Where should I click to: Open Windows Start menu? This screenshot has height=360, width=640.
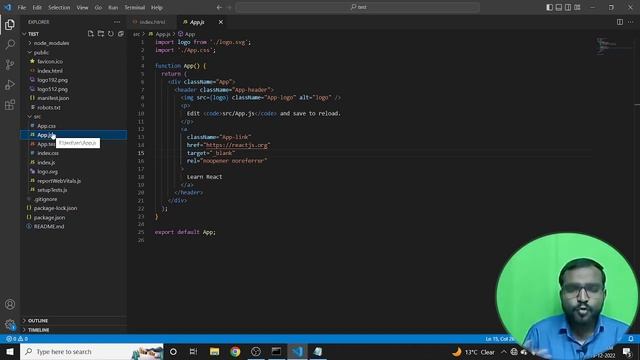[10, 351]
